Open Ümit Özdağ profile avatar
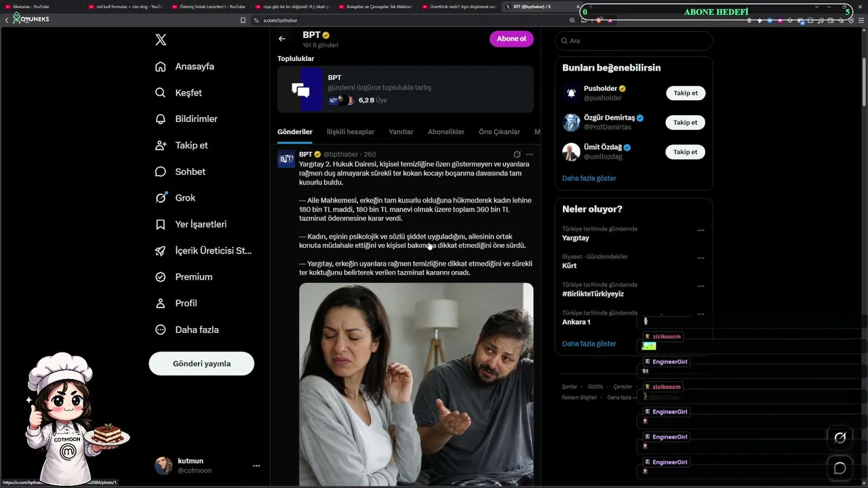868x488 pixels. [x=571, y=152]
